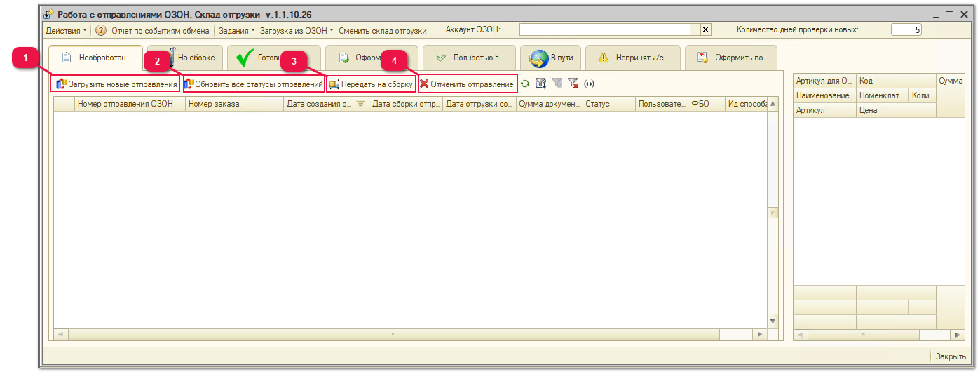Click the days-check number field showing 5

click(906, 29)
